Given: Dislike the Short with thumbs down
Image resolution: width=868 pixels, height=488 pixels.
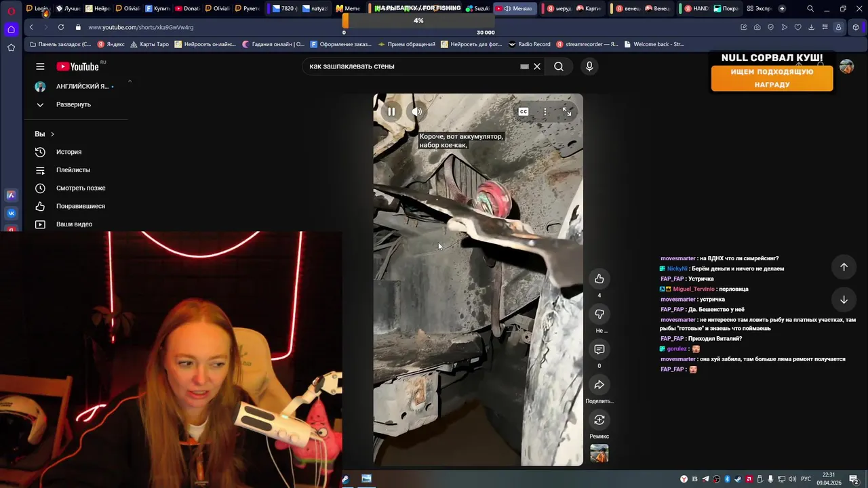Looking at the screenshot, I should tap(599, 314).
